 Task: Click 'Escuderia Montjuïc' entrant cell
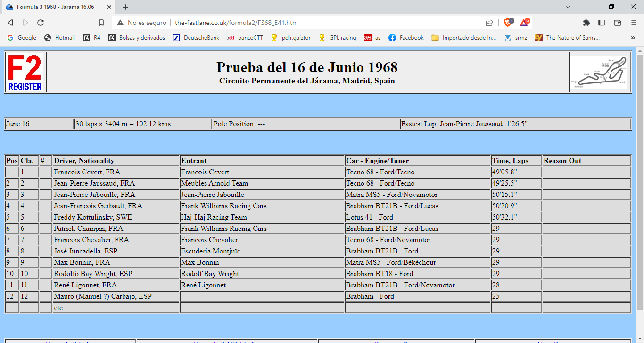(262, 251)
